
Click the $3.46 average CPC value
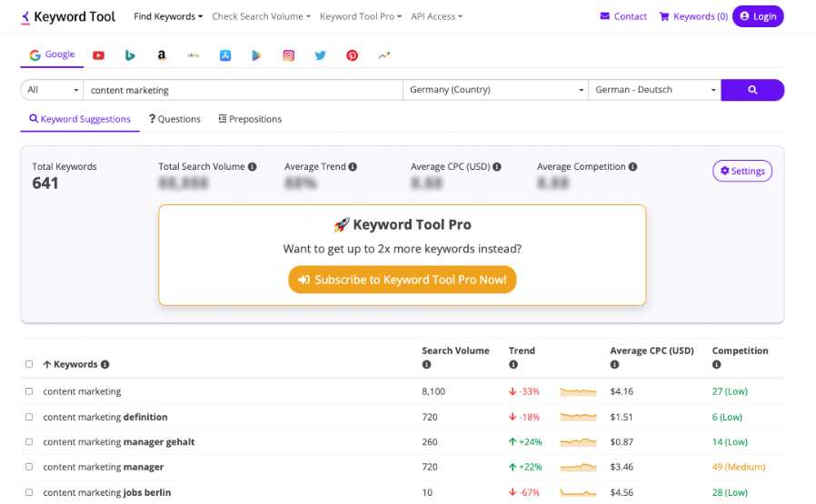[x=622, y=467]
